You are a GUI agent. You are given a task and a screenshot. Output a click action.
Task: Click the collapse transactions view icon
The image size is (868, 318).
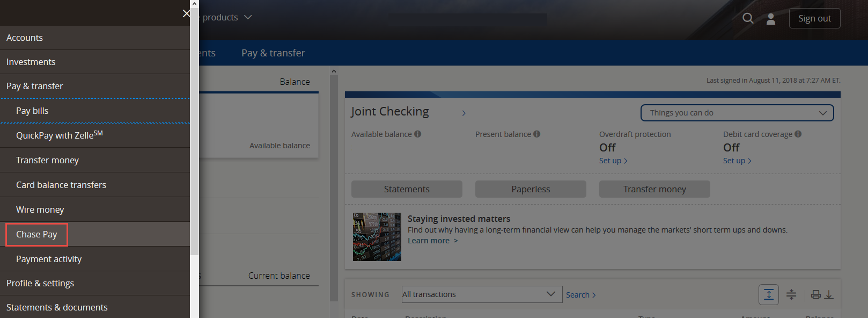pos(791,294)
